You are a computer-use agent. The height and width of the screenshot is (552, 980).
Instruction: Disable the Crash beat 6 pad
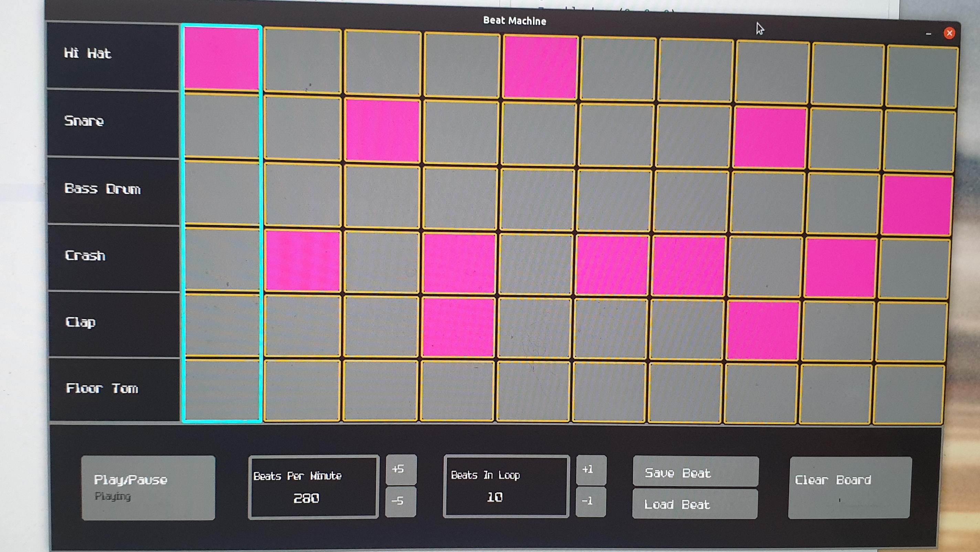click(x=612, y=265)
